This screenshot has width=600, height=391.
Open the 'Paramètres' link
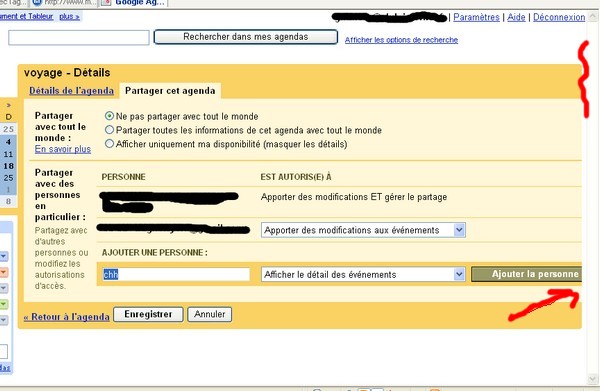(476, 17)
